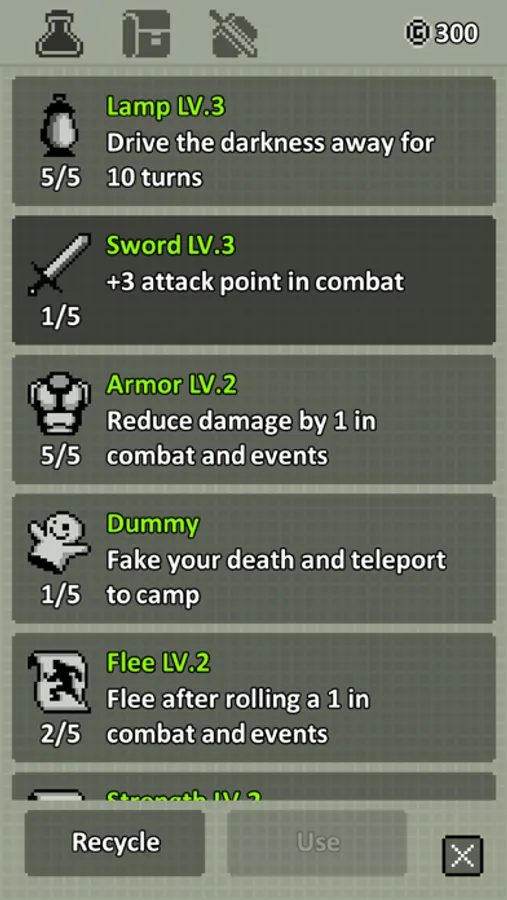This screenshot has width=507, height=900.
Task: Click the greyed-out Use button
Action: [317, 843]
